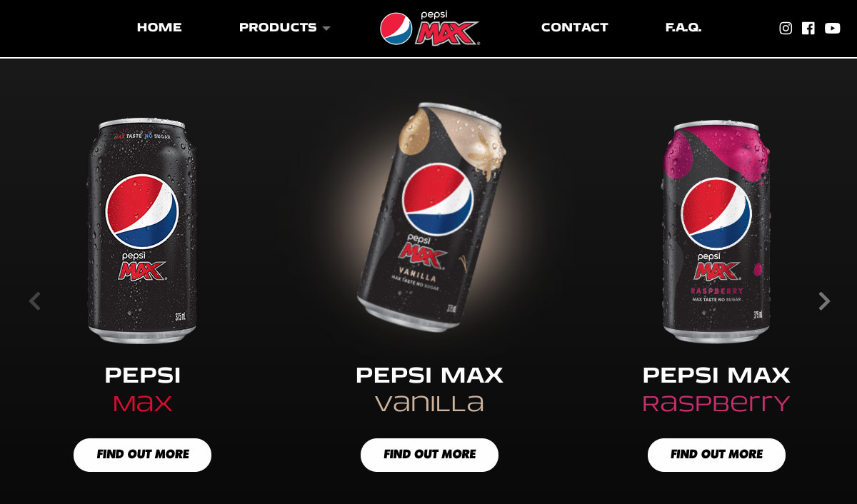The width and height of the screenshot is (857, 504).
Task: Go to the Home page
Action: tap(159, 27)
